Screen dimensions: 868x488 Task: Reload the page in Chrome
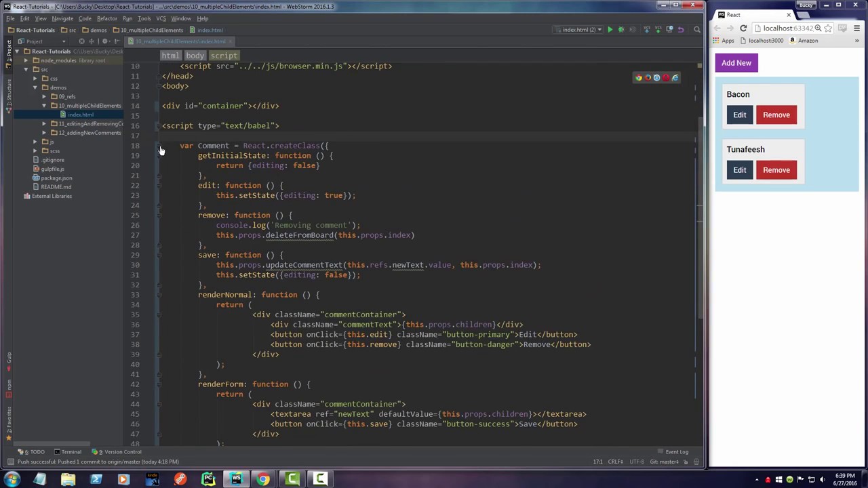(x=743, y=28)
